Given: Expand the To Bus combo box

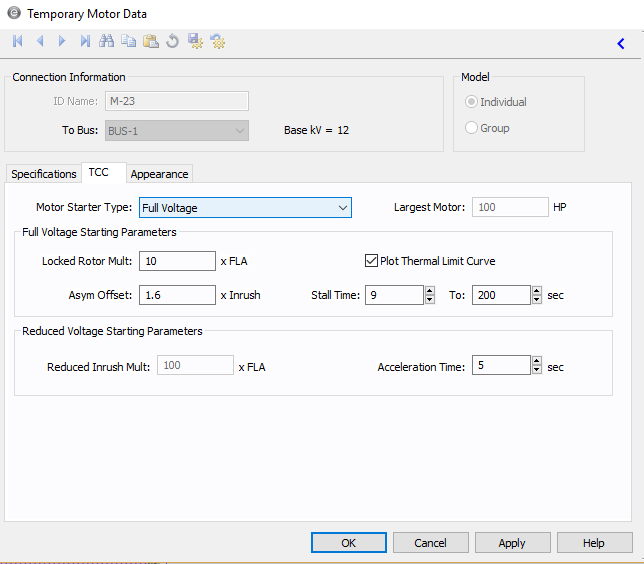Looking at the screenshot, I should pyautogui.click(x=239, y=130).
